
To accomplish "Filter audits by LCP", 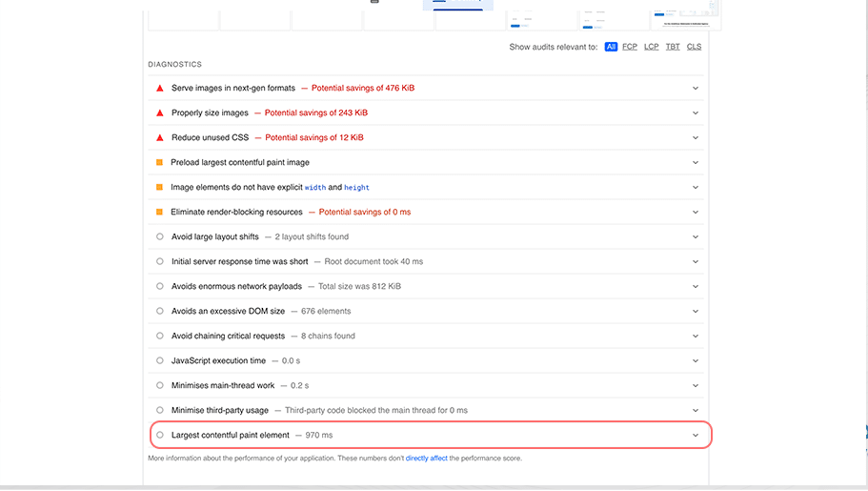I will [651, 47].
